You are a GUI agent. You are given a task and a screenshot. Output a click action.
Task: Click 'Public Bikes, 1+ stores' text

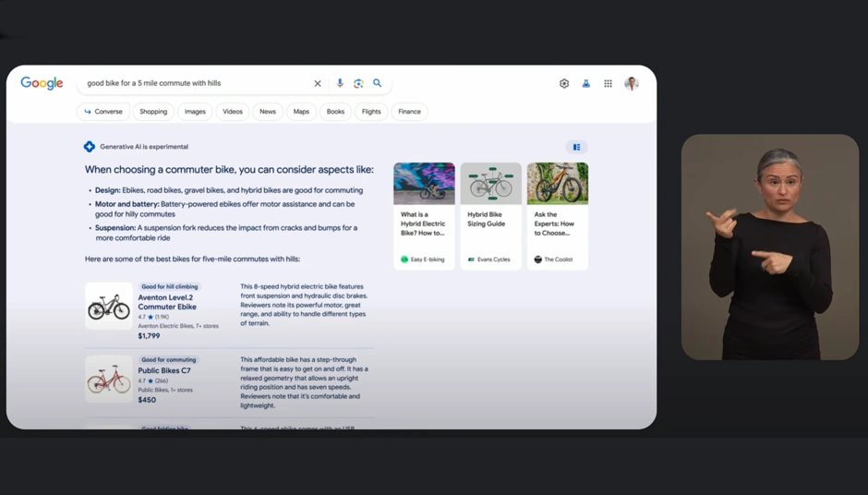165,390
